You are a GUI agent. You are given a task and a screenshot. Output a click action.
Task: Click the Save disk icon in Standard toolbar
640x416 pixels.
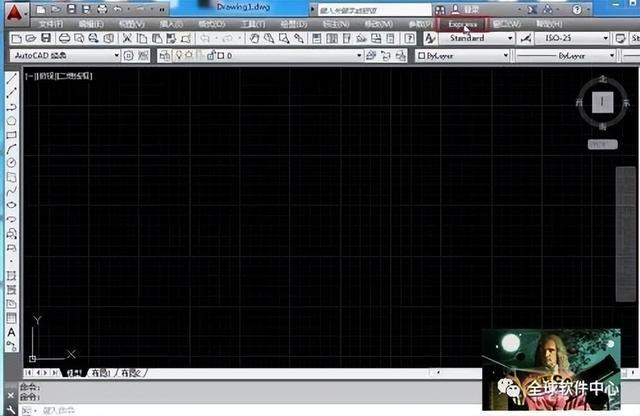tap(46, 38)
